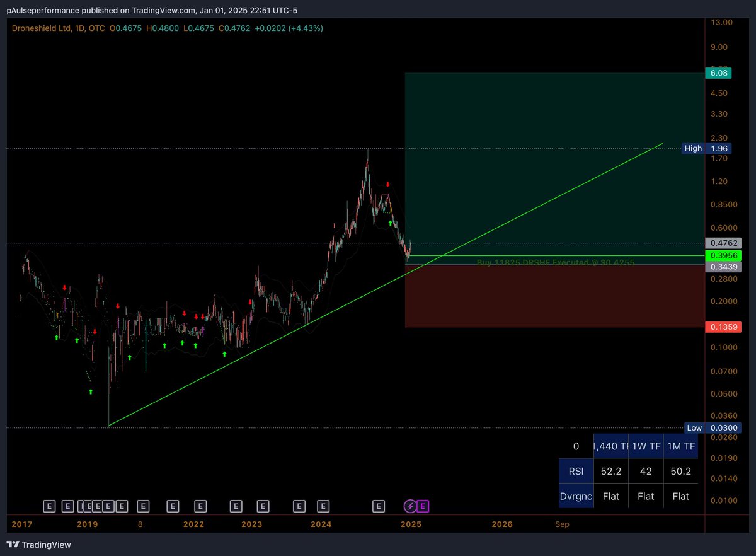Click the green buy arrow below the 2024 pullback
756x556 pixels.
[x=390, y=223]
